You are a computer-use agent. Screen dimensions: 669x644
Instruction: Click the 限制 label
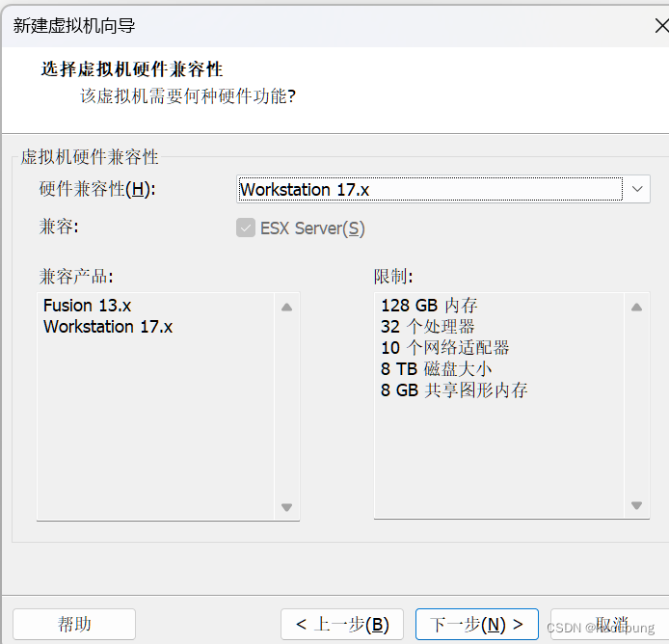(x=393, y=277)
